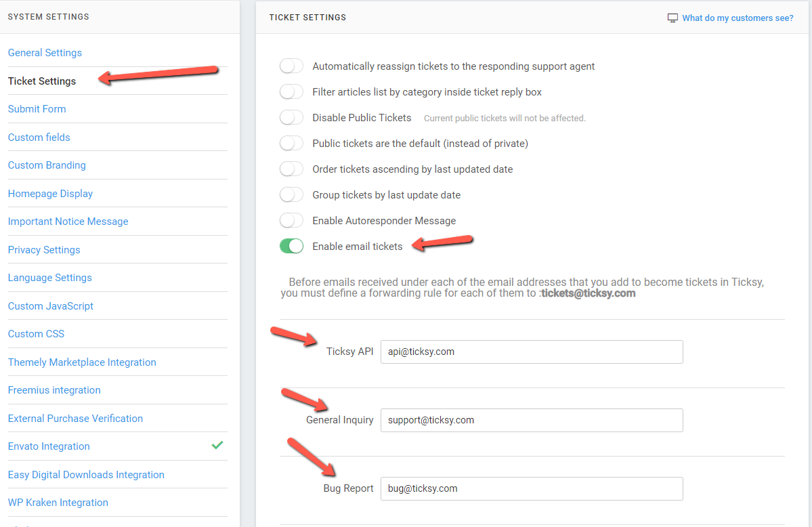Open General Settings
This screenshot has height=527, width=812.
click(45, 52)
